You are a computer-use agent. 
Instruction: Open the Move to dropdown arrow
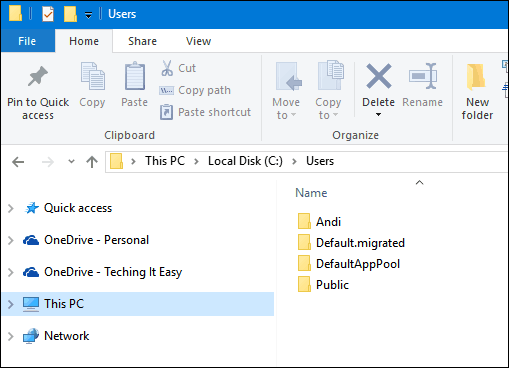tap(294, 115)
